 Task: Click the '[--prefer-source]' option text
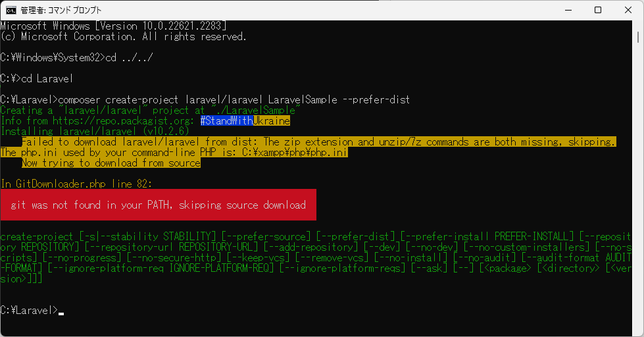266,236
